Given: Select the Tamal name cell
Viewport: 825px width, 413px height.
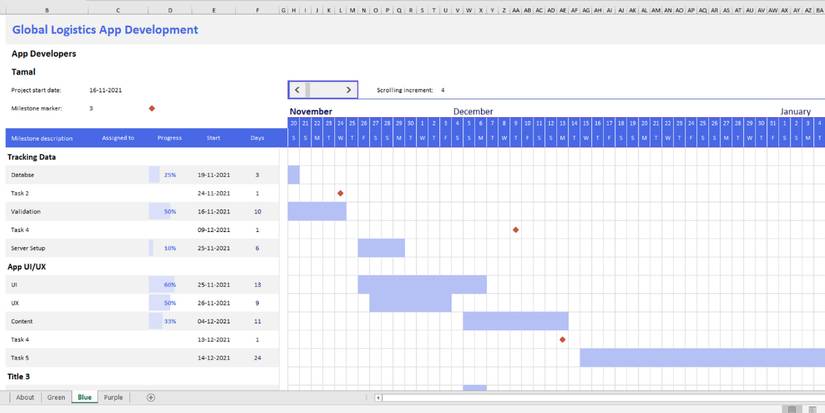Looking at the screenshot, I should (x=23, y=72).
